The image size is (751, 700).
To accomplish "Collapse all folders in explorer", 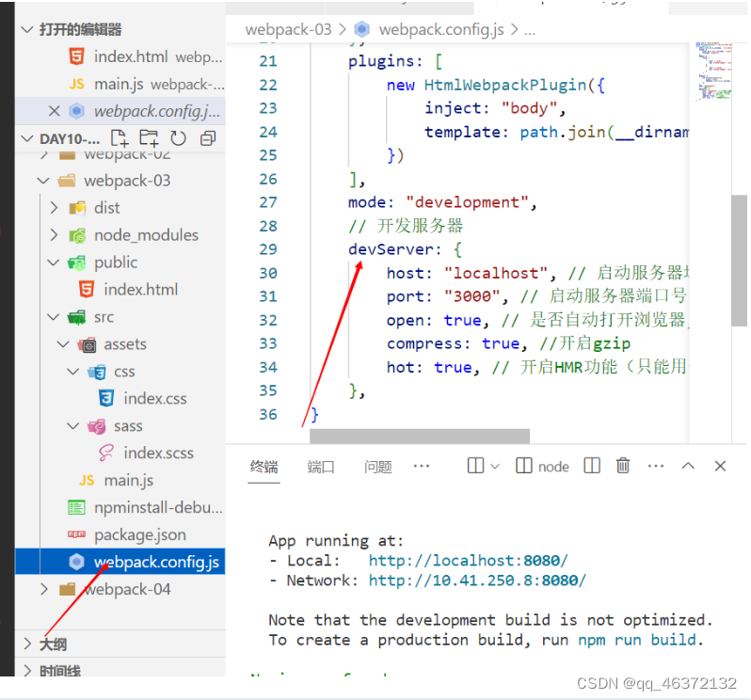I will 208,138.
